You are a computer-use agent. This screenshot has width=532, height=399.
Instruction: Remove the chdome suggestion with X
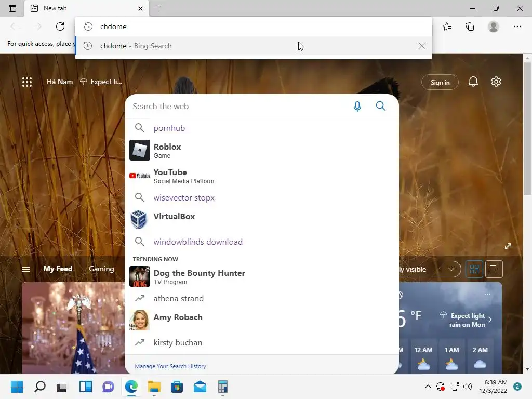point(421,46)
